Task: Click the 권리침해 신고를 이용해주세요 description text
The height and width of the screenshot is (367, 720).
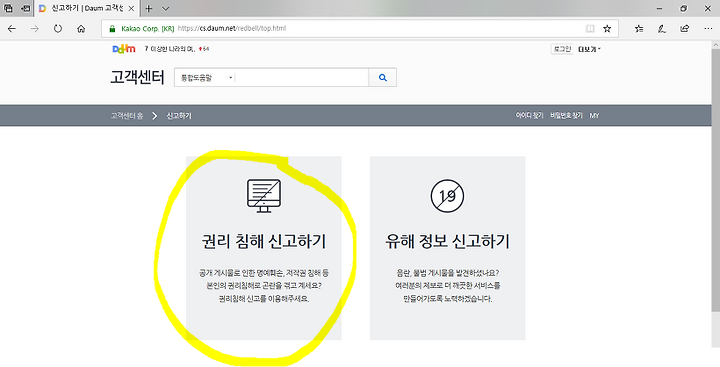Action: coord(264,299)
